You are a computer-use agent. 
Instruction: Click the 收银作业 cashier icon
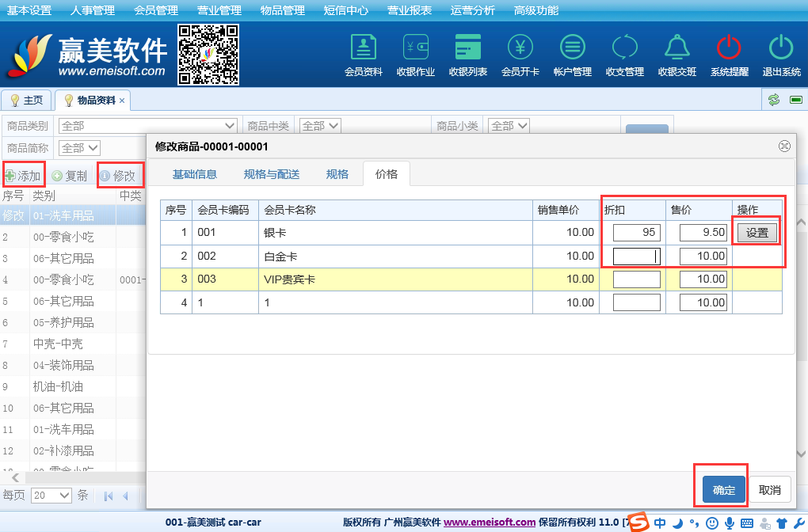[x=415, y=55]
